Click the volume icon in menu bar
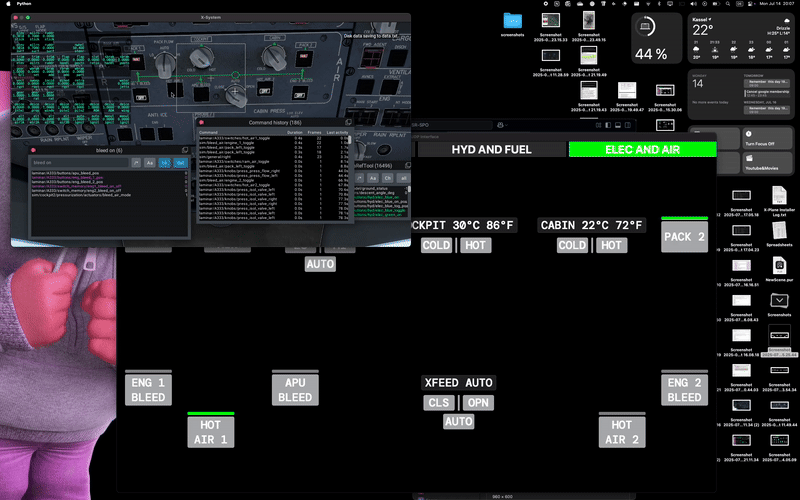 (x=694, y=4)
